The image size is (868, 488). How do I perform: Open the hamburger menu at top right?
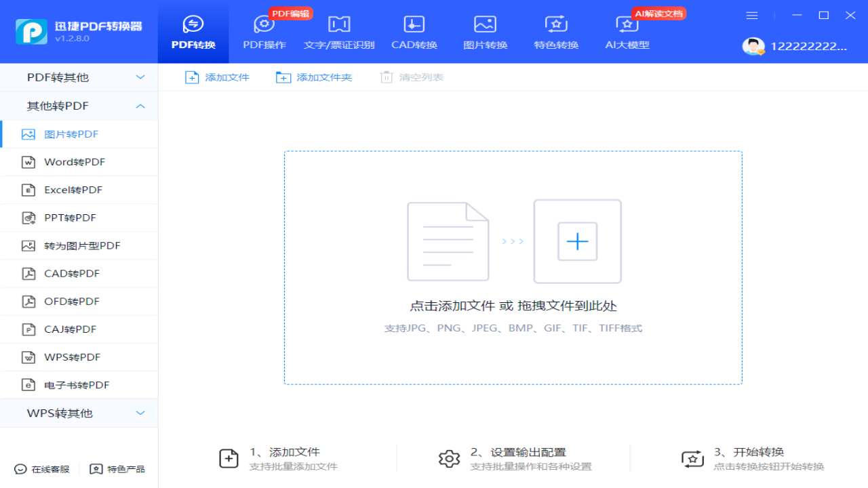(751, 15)
